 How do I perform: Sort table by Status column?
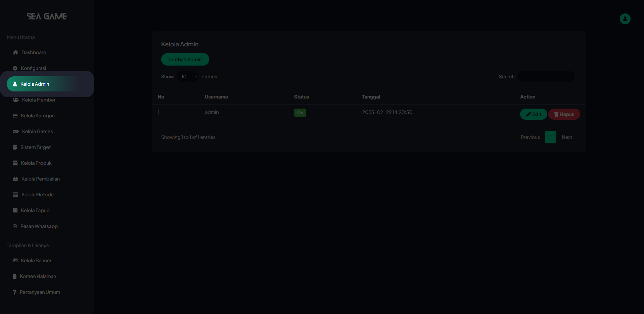click(x=302, y=97)
